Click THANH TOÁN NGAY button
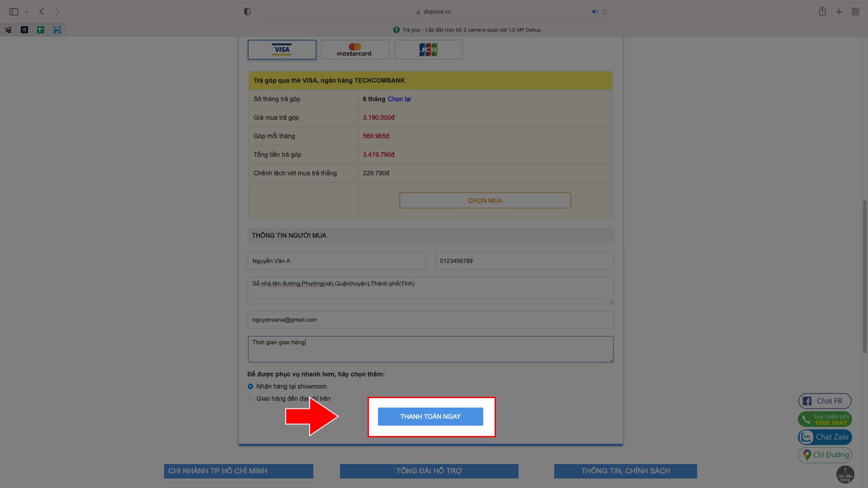The height and width of the screenshot is (488, 868). click(x=430, y=417)
